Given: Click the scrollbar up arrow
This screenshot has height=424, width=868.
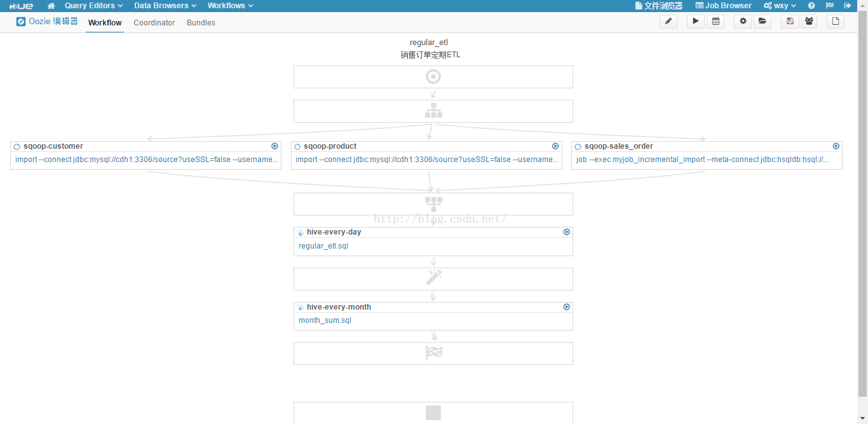Looking at the screenshot, I should (x=863, y=4).
